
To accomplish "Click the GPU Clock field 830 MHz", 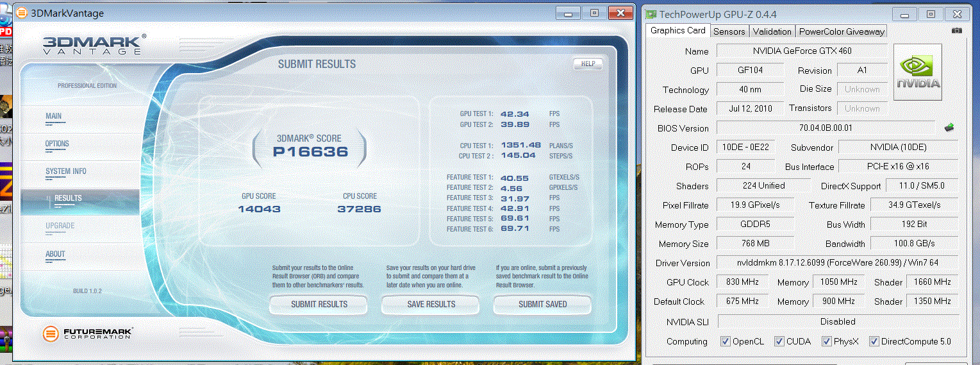I will [742, 282].
